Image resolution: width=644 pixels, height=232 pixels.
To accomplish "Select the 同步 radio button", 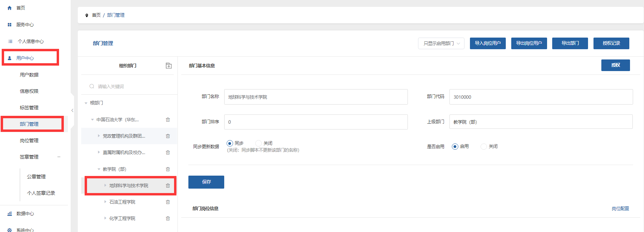I will coord(230,143).
